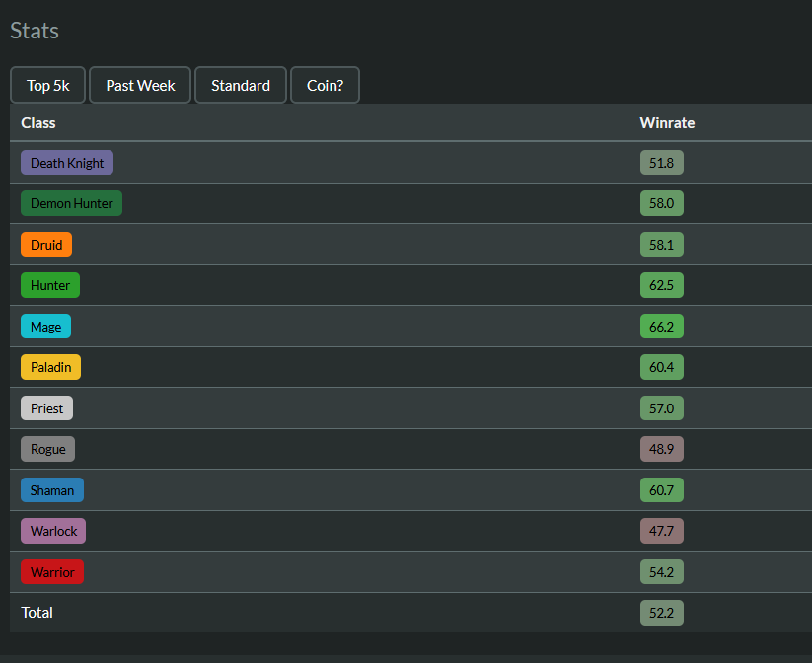The width and height of the screenshot is (812, 663).
Task: Select the Demon Hunter class badge
Action: [x=71, y=204]
